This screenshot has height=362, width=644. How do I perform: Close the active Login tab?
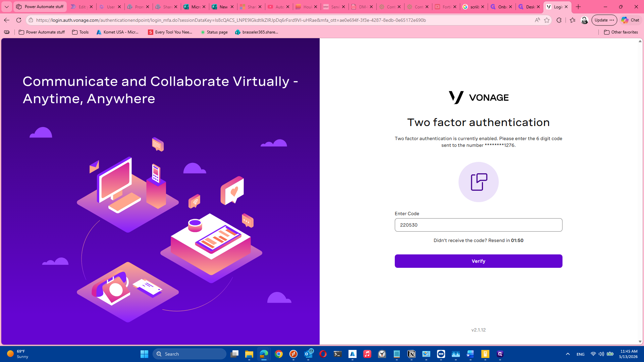pos(566,7)
